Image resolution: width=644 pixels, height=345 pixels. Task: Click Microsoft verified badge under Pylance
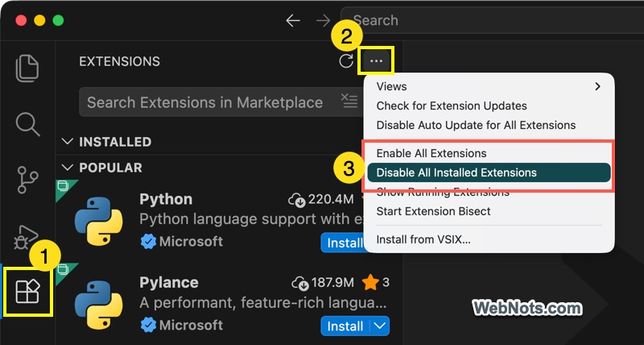(148, 326)
